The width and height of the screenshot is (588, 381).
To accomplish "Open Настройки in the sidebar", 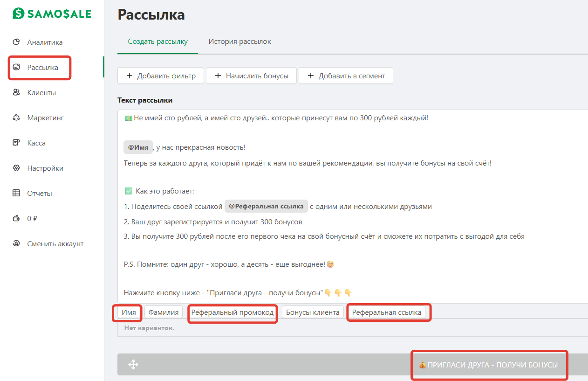I will [x=45, y=168].
